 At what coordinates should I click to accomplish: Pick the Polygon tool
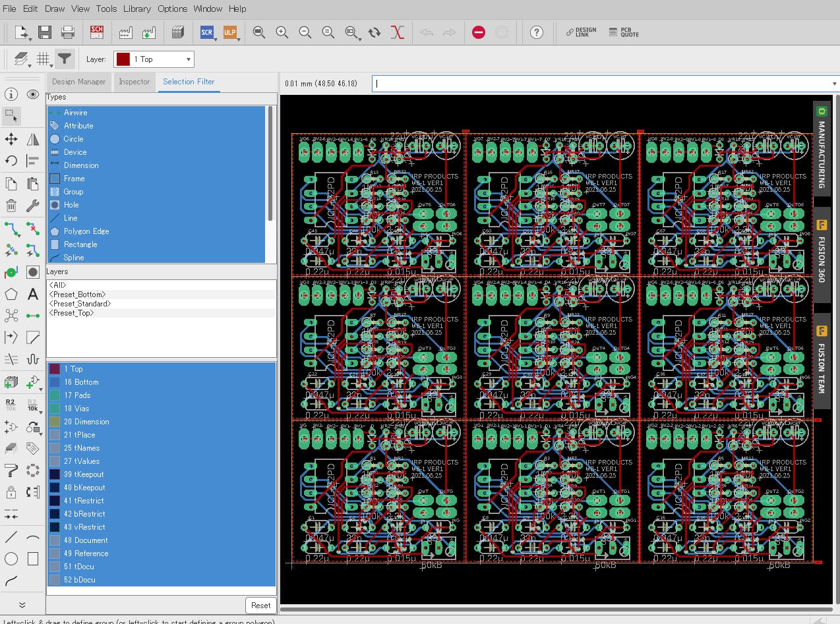[x=11, y=295]
